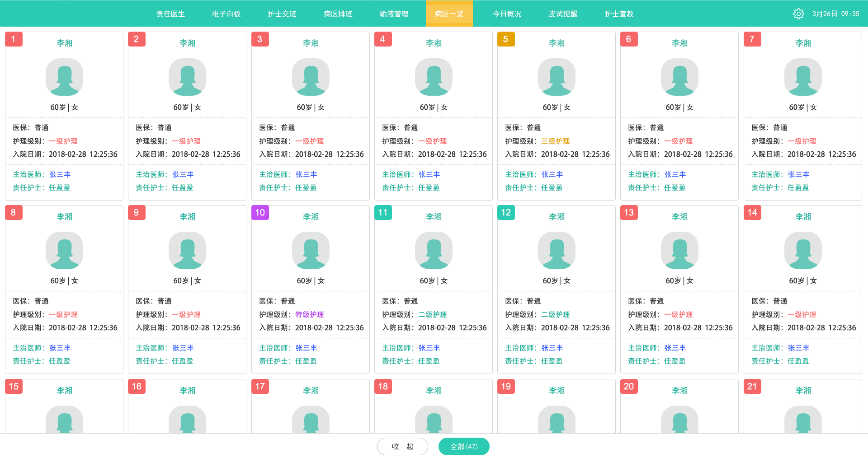Image resolution: width=868 pixels, height=458 pixels.
Task: Click patient avatar in bed 3 card
Action: coord(311,77)
